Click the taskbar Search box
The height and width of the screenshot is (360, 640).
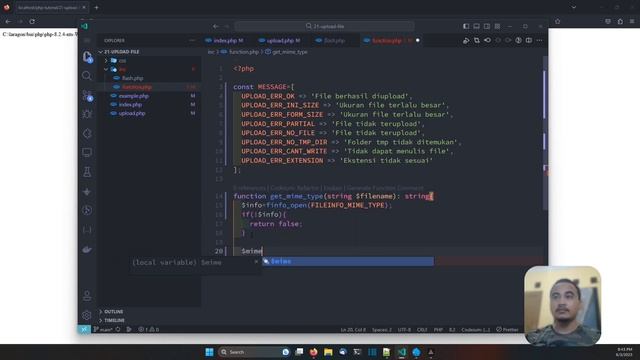[254, 352]
